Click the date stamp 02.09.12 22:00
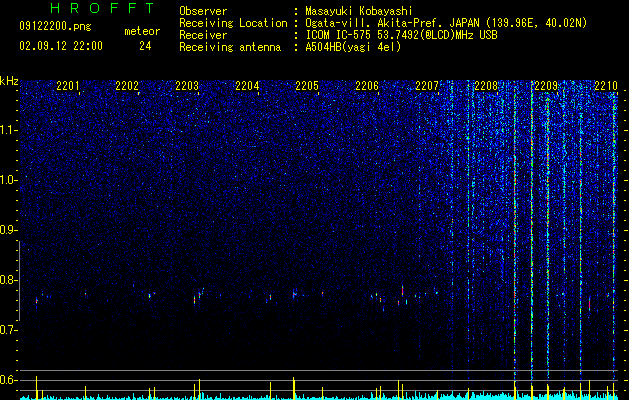This screenshot has width=629, height=400. coord(61,46)
